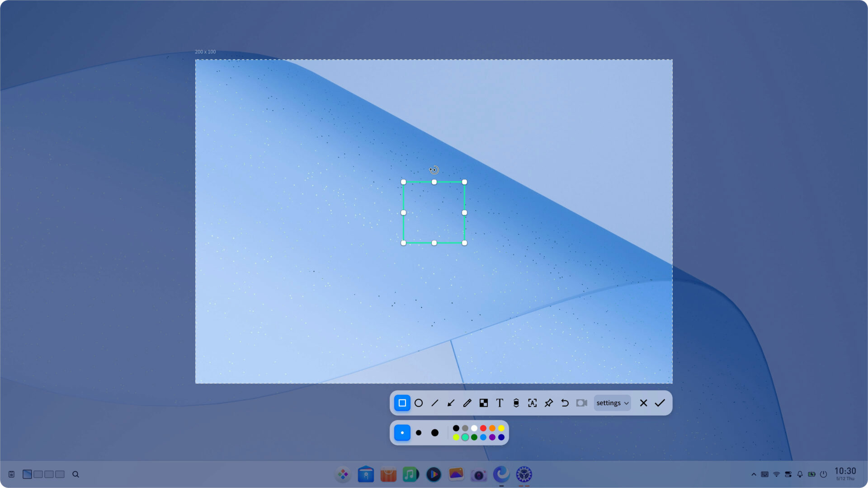Undo the last annotation
This screenshot has width=868, height=488.
565,403
